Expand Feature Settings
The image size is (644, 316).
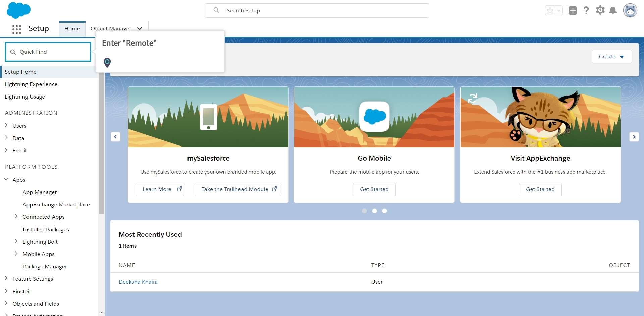pyautogui.click(x=6, y=278)
